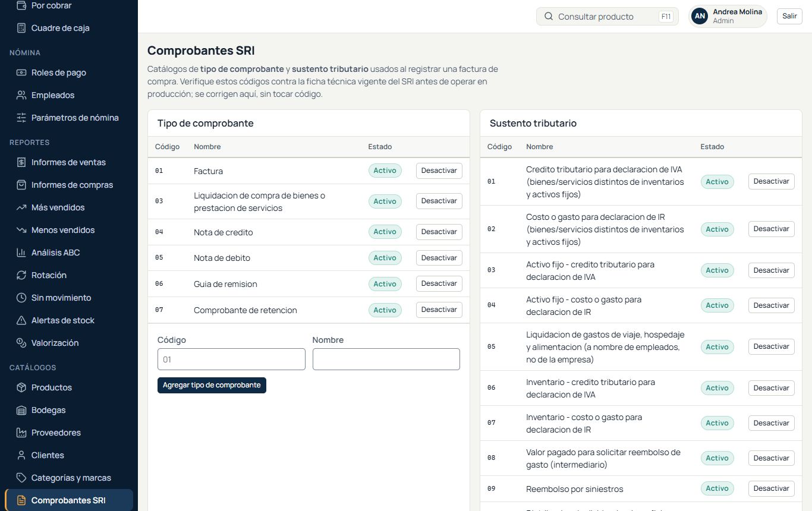This screenshot has height=511, width=812.
Task: Click the Sin movimiento clock icon
Action: coord(21,298)
